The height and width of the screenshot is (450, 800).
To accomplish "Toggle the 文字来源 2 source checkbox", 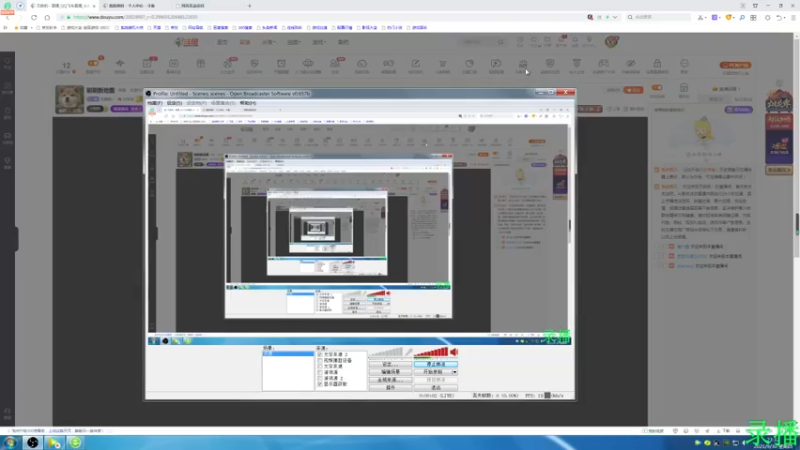I will [x=320, y=354].
